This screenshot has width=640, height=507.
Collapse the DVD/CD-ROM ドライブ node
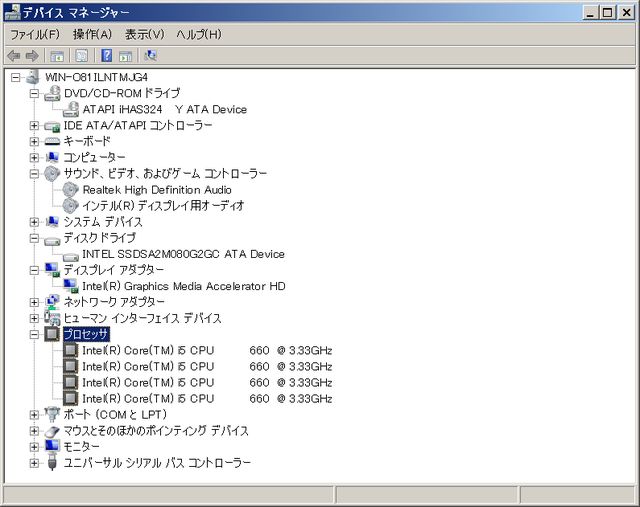[x=34, y=94]
